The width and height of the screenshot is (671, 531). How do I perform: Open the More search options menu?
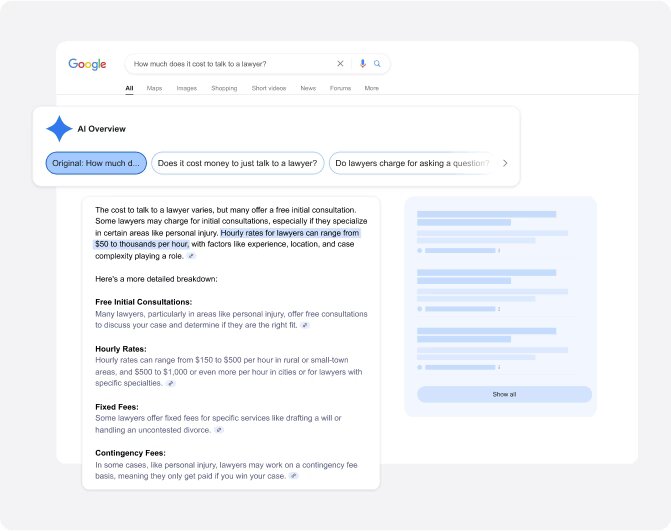click(x=371, y=88)
